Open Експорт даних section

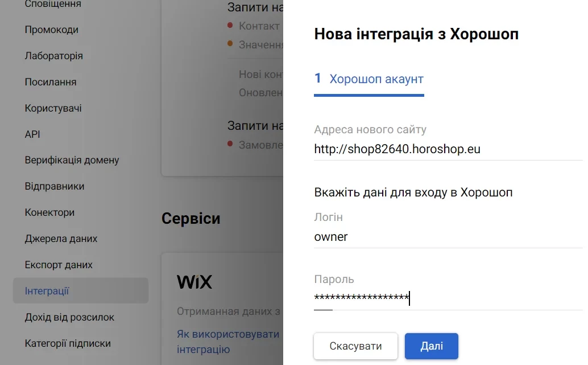(x=59, y=265)
